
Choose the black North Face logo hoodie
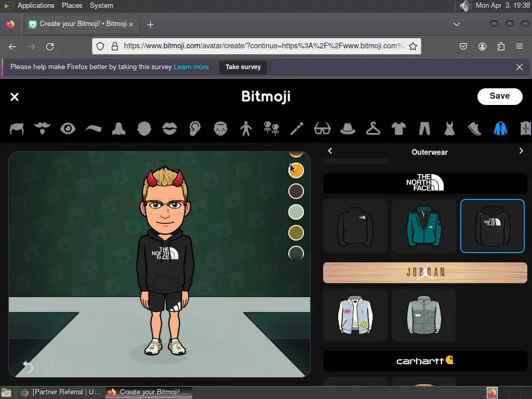point(493,226)
